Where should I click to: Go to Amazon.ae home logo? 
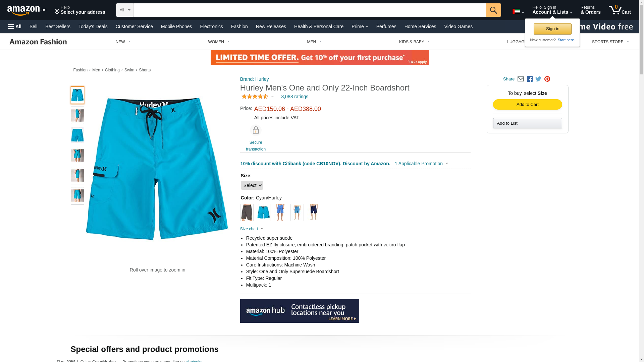pos(27,10)
